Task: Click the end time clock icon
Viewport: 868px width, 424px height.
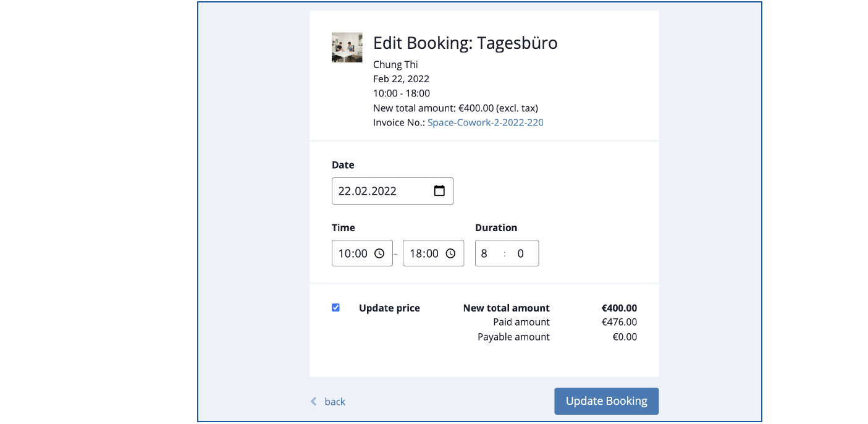Action: click(450, 253)
